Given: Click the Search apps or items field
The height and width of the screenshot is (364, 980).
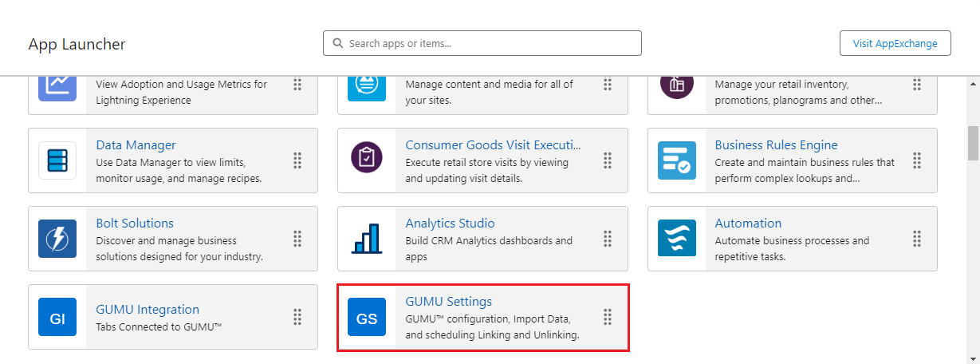Looking at the screenshot, I should (482, 43).
